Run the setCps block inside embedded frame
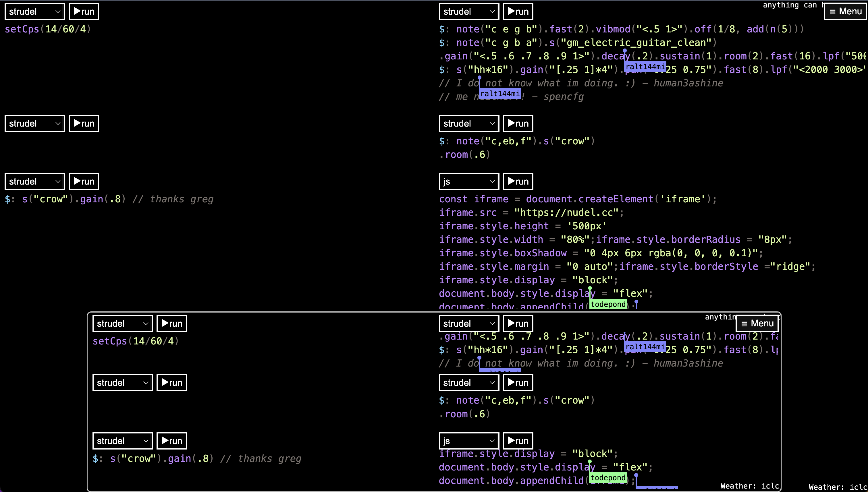 pos(172,324)
